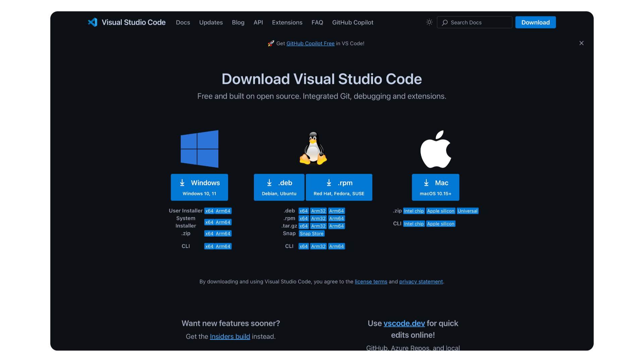Click the Windows logo image

tap(200, 149)
